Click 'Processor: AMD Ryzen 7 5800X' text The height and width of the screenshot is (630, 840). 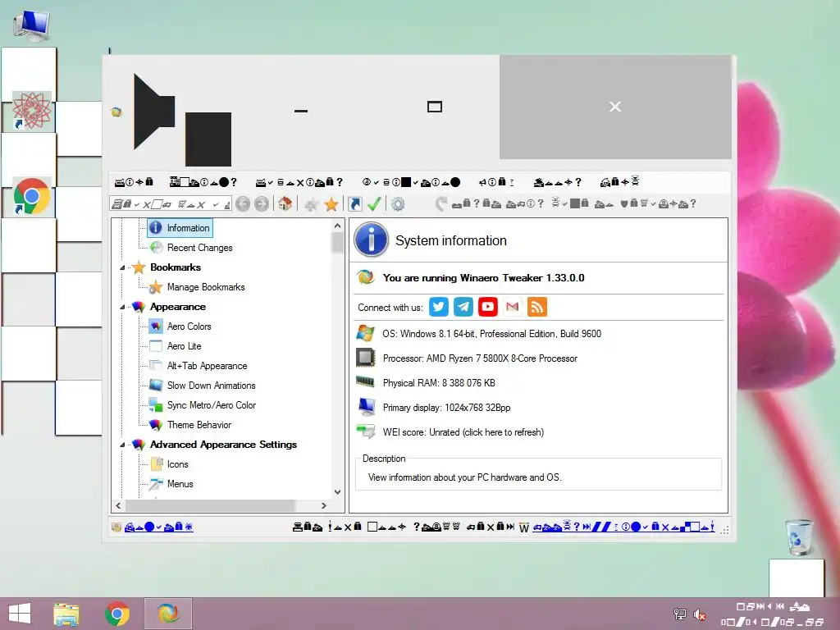(x=480, y=358)
